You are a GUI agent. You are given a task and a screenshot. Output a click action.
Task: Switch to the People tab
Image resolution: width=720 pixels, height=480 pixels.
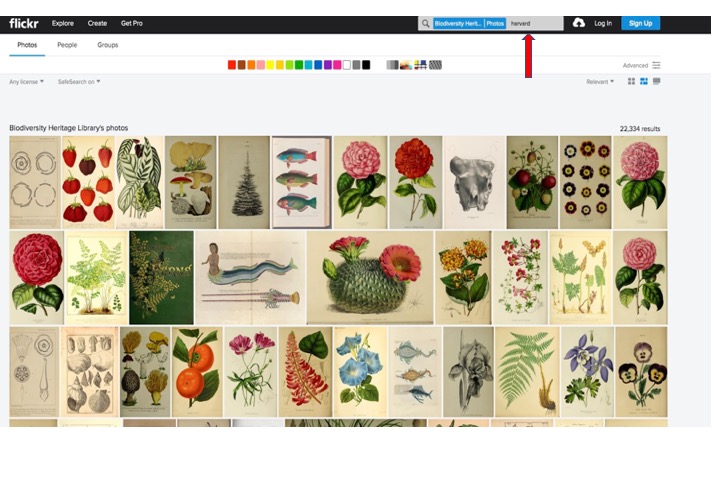tap(67, 45)
